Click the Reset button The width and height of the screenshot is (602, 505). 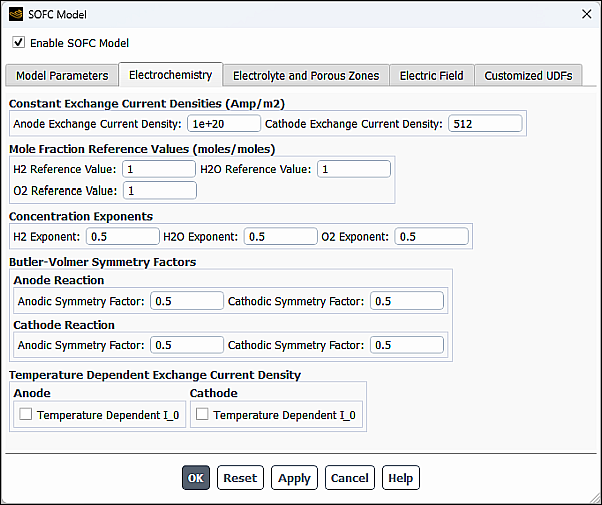pos(240,478)
